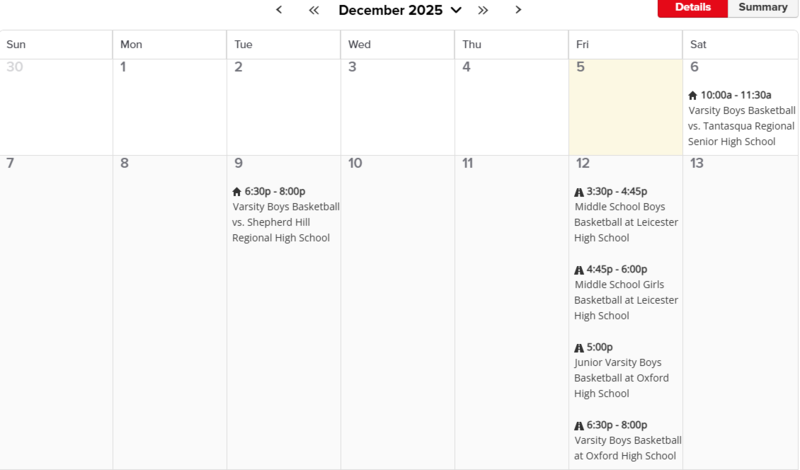Open the December 2025 month dropdown
Screen dimensions: 800x470
400,10
